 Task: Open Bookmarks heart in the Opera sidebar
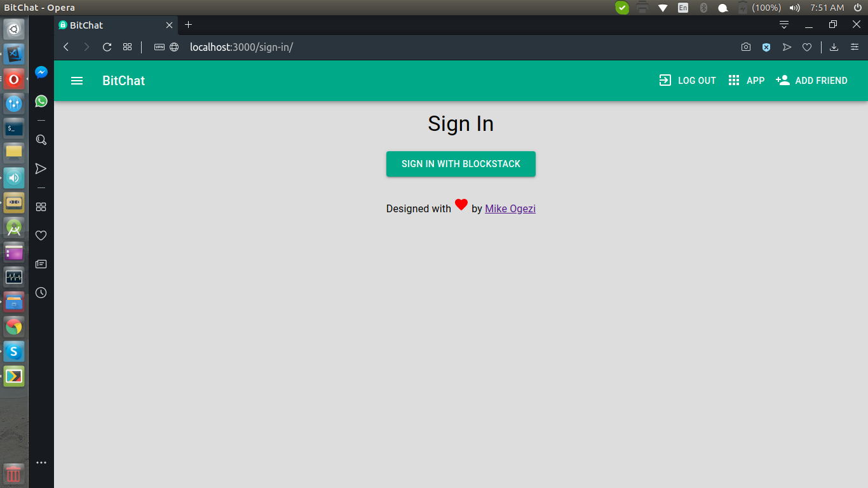click(41, 235)
